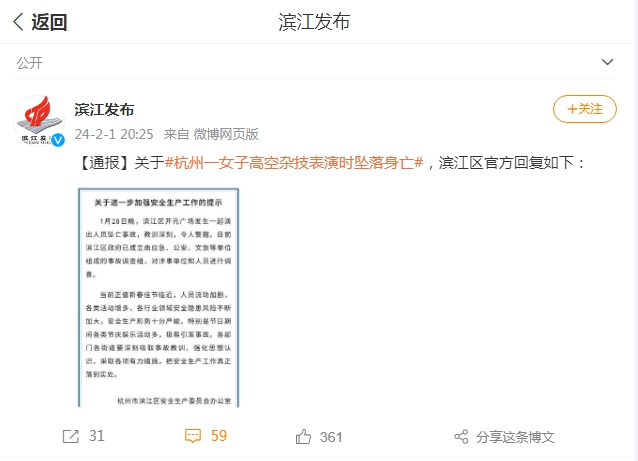The width and height of the screenshot is (638, 461).
Task: Click the comment count 59
Action: pos(219,436)
